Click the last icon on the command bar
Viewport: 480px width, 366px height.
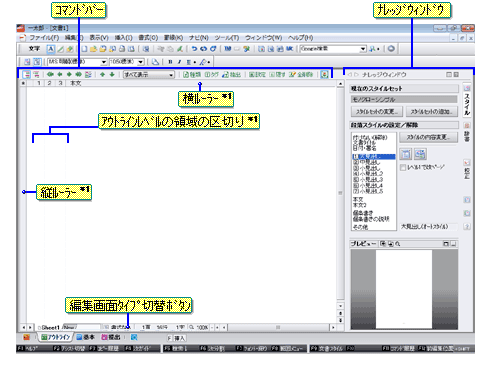point(324,74)
